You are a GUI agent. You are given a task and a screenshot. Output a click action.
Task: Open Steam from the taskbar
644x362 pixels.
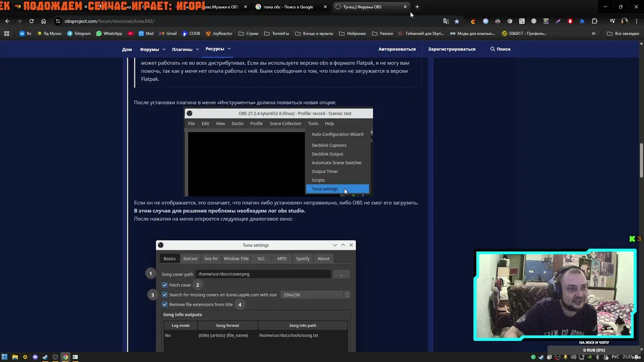coord(45,357)
